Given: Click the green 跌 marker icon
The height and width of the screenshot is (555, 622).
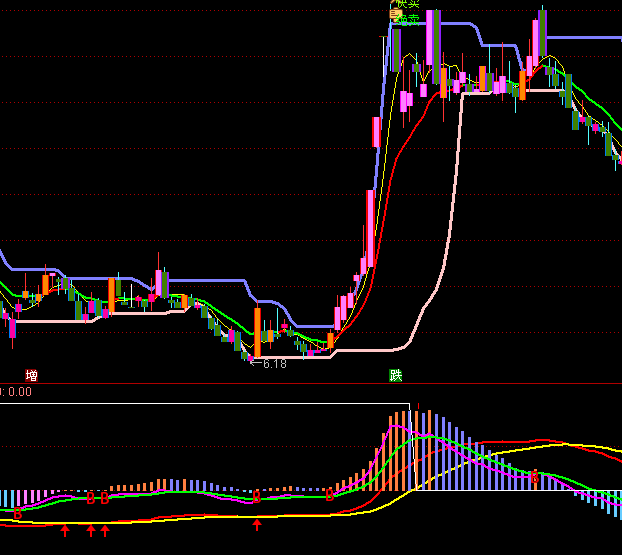Looking at the screenshot, I should [x=397, y=376].
